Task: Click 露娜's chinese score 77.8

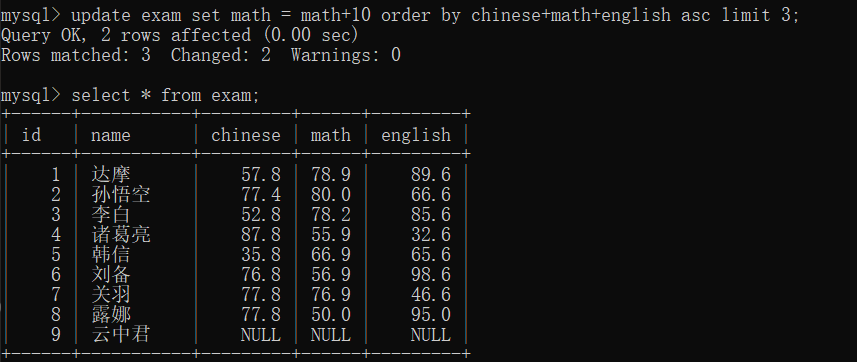Action: click(261, 314)
